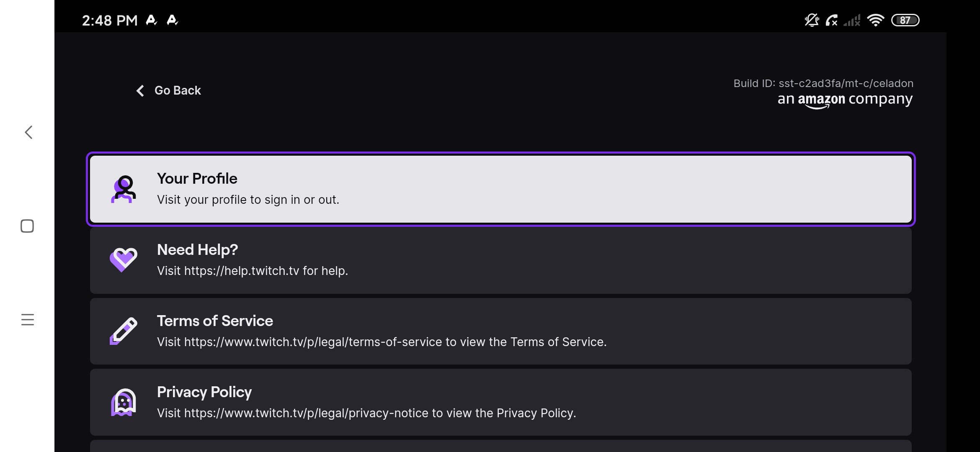Click the cellular signal strength icon

tap(852, 20)
